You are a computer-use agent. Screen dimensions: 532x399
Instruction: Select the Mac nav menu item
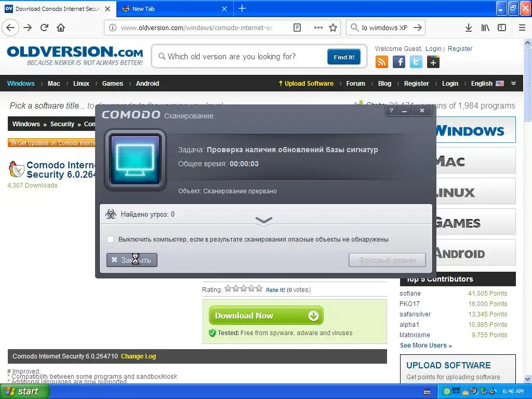point(54,84)
